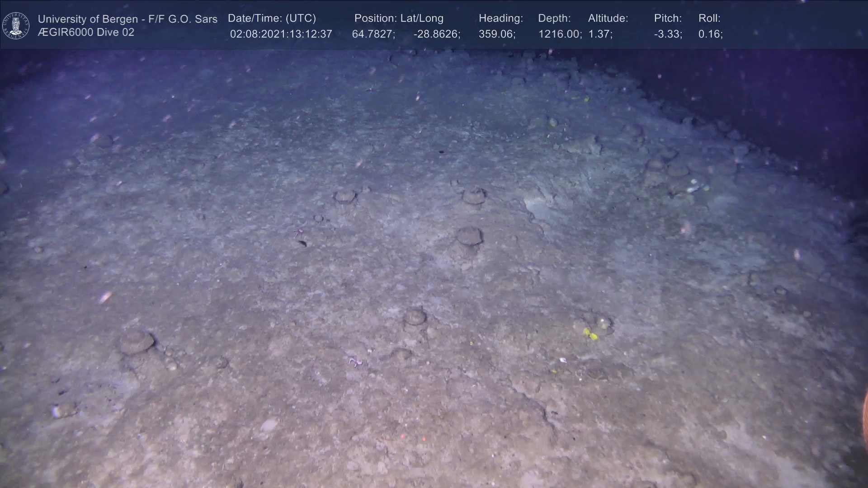The height and width of the screenshot is (488, 868).
Task: Select altitude value 1.37
Action: (x=599, y=34)
